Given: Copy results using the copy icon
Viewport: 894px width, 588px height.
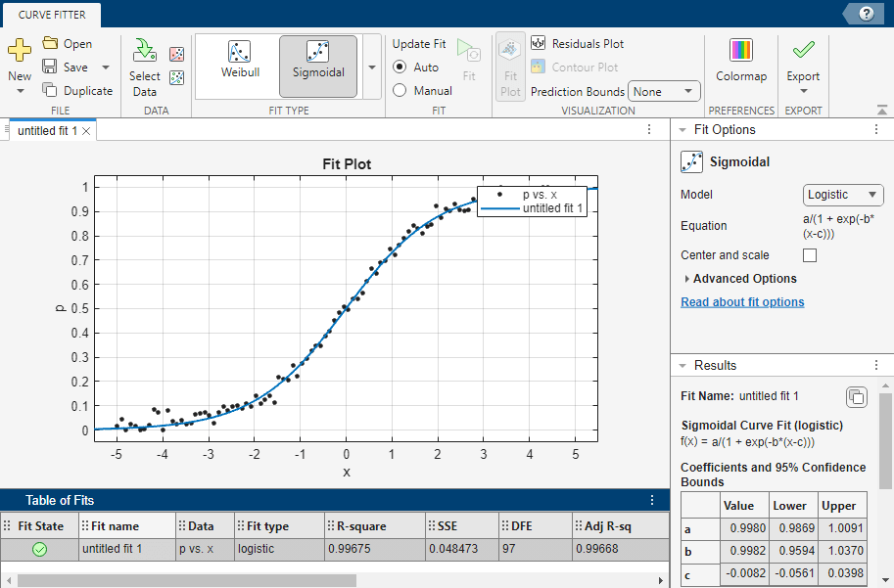Looking at the screenshot, I should (x=856, y=396).
